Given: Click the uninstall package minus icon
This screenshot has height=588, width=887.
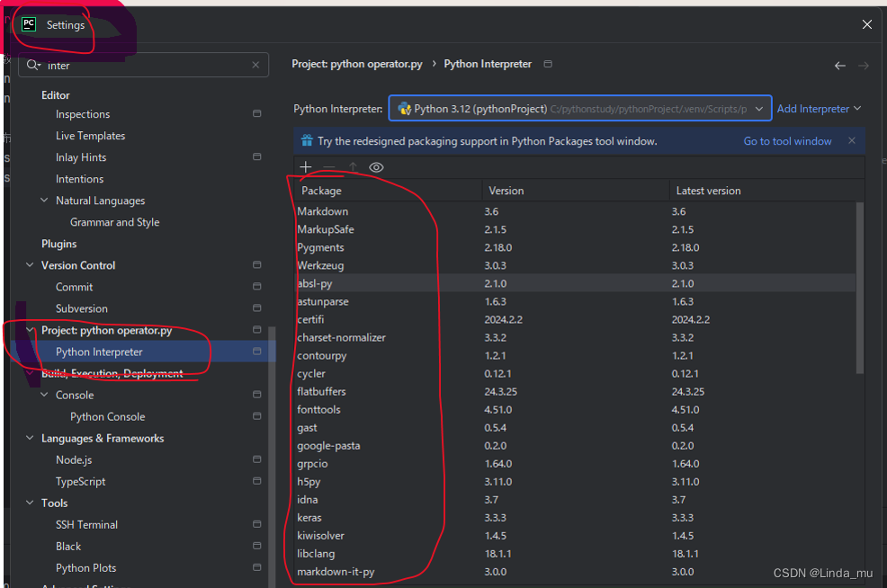Looking at the screenshot, I should (328, 167).
